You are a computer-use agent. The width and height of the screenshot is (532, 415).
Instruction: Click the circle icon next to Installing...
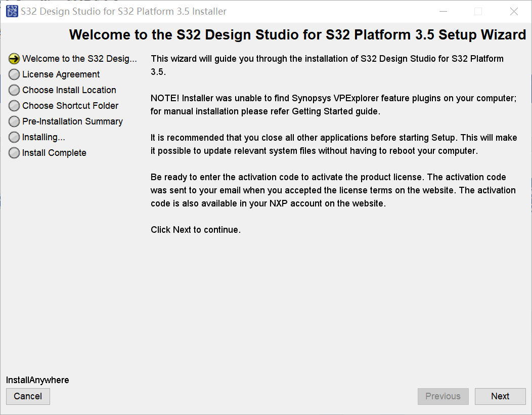pyautogui.click(x=14, y=137)
